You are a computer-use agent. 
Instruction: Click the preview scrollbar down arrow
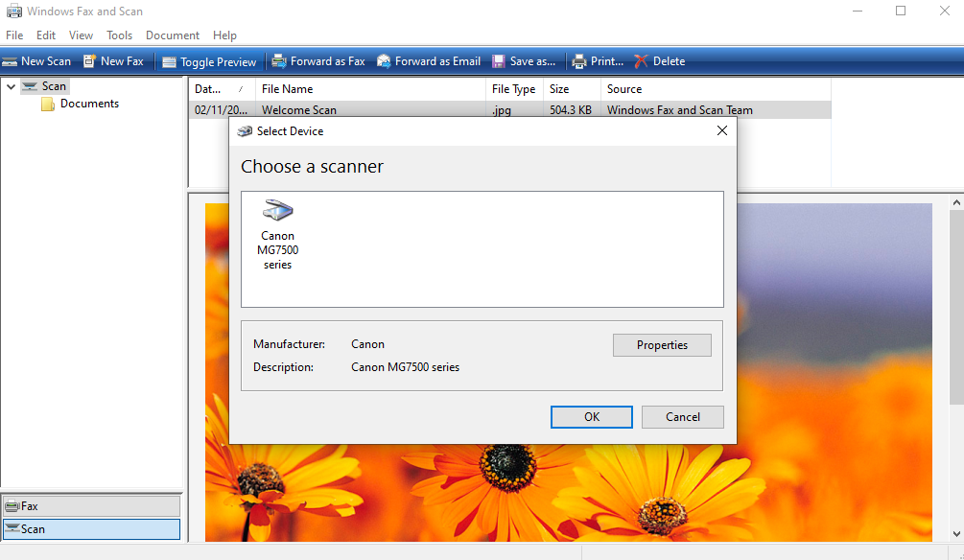pos(956,534)
